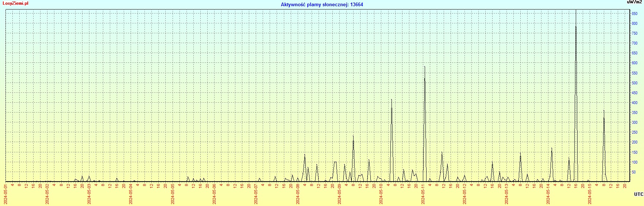Select the 2024-05-01 date label
Image resolution: width=644 pixels, height=206 pixels.
6,194
